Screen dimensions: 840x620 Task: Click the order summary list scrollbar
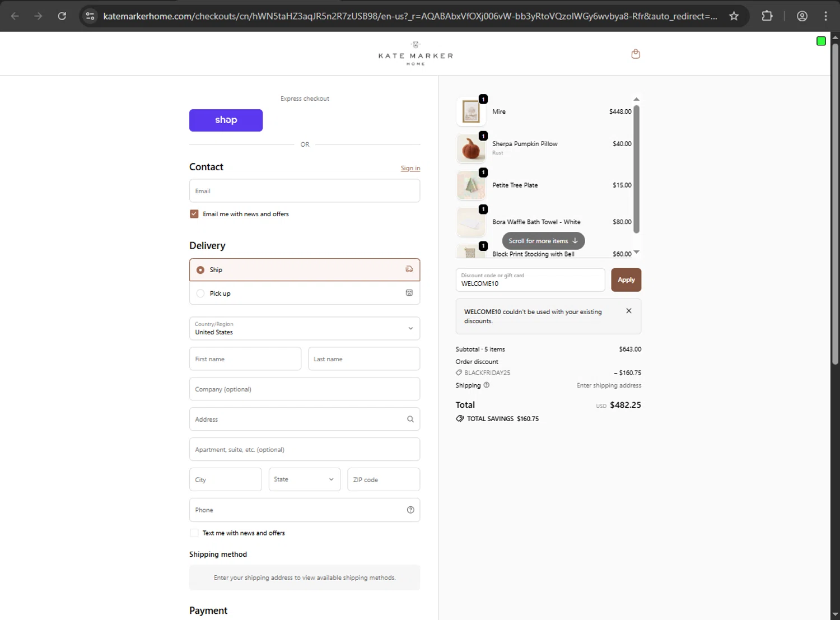point(636,168)
